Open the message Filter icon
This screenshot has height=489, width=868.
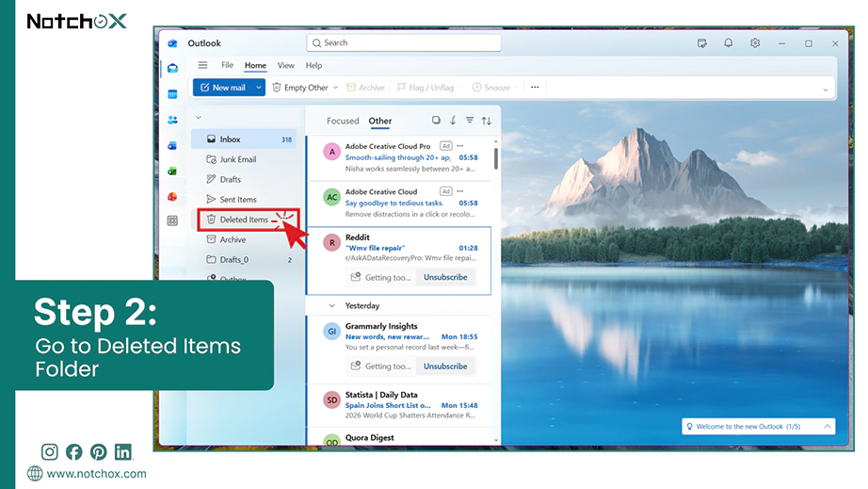470,121
